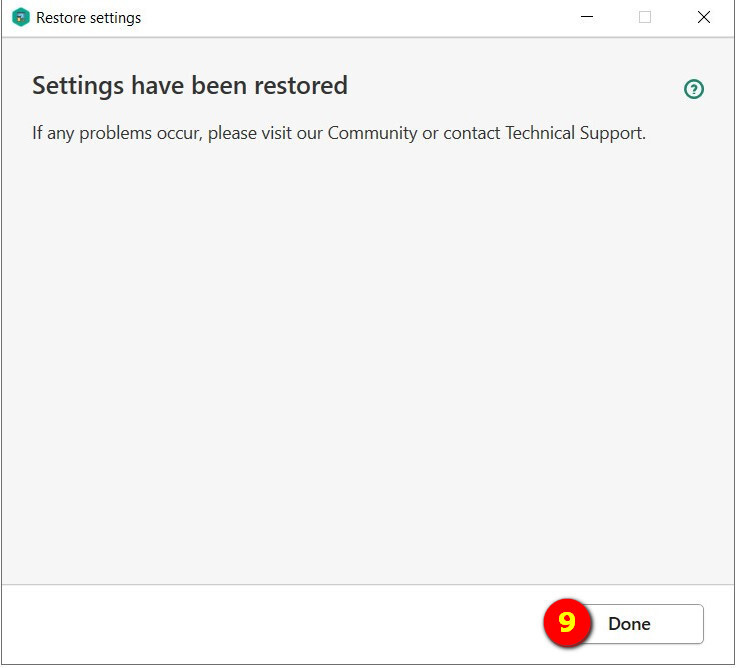Image resolution: width=736 pixels, height=668 pixels.
Task: Click the greyed-out maximize square
Action: pyautogui.click(x=645, y=17)
